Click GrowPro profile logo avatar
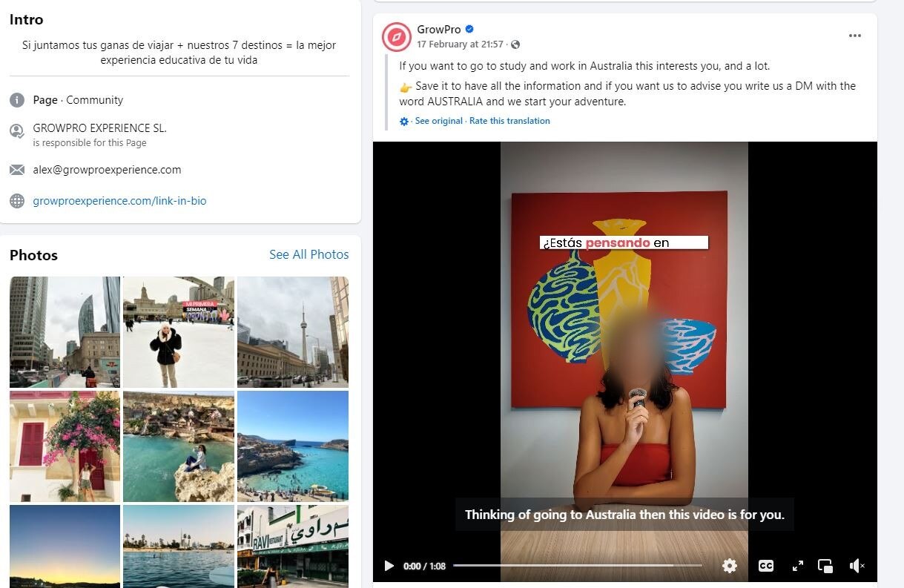This screenshot has height=588, width=904. [397, 36]
